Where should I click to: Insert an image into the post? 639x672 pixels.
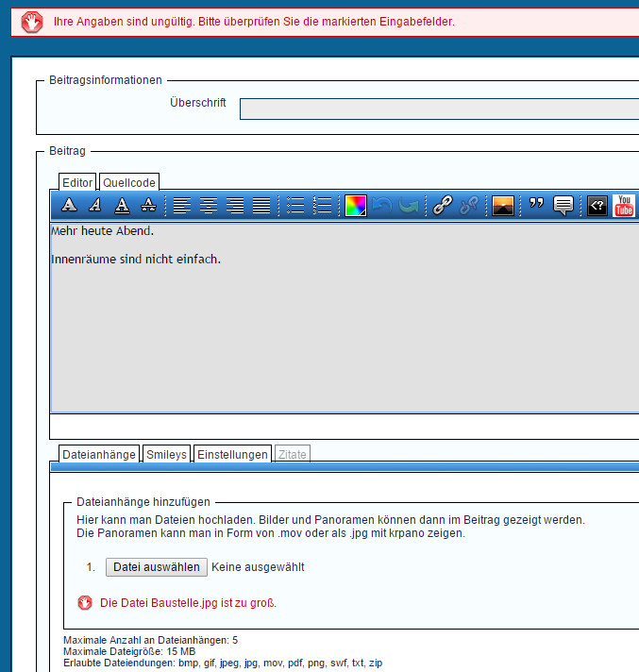point(503,206)
